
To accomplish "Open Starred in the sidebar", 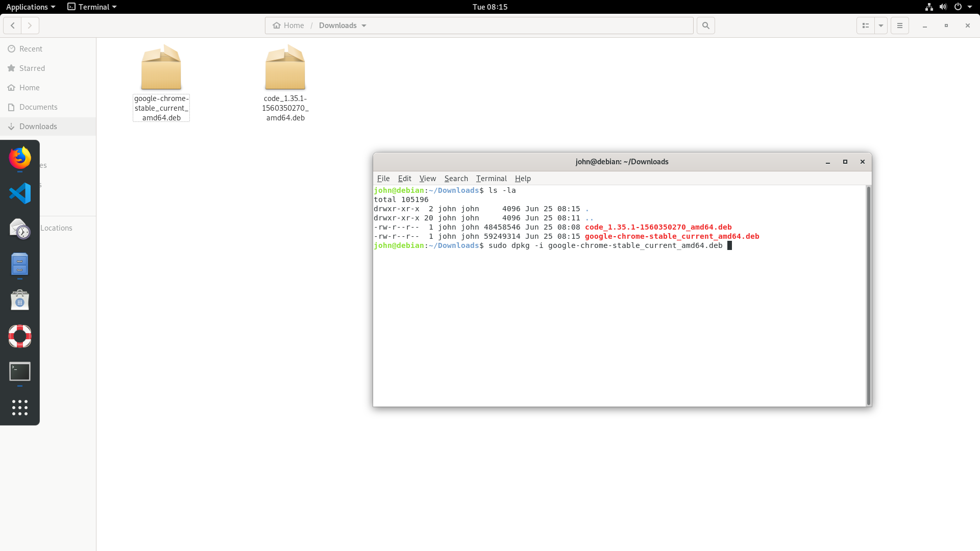I will coord(48,68).
